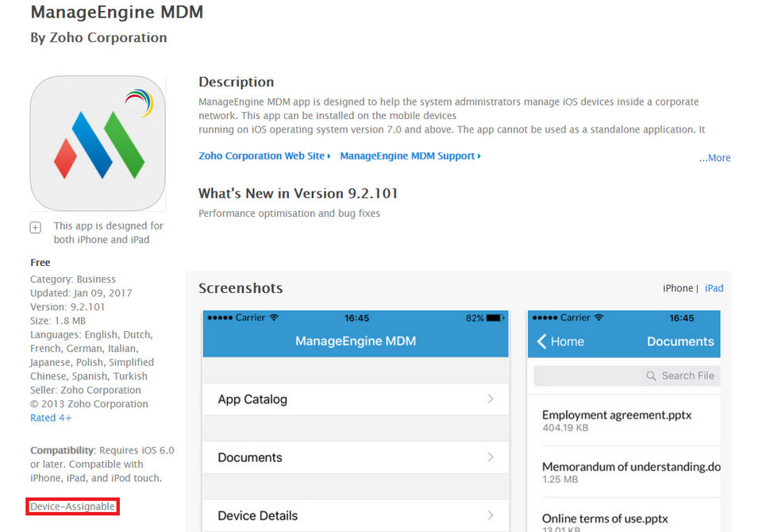The image size is (762, 532).
Task: Visit the ManageEngine MDM Support link
Action: (410, 156)
